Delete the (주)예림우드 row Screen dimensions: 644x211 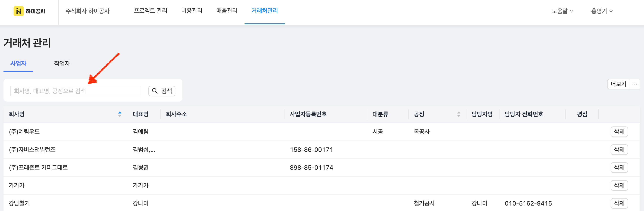click(x=619, y=132)
